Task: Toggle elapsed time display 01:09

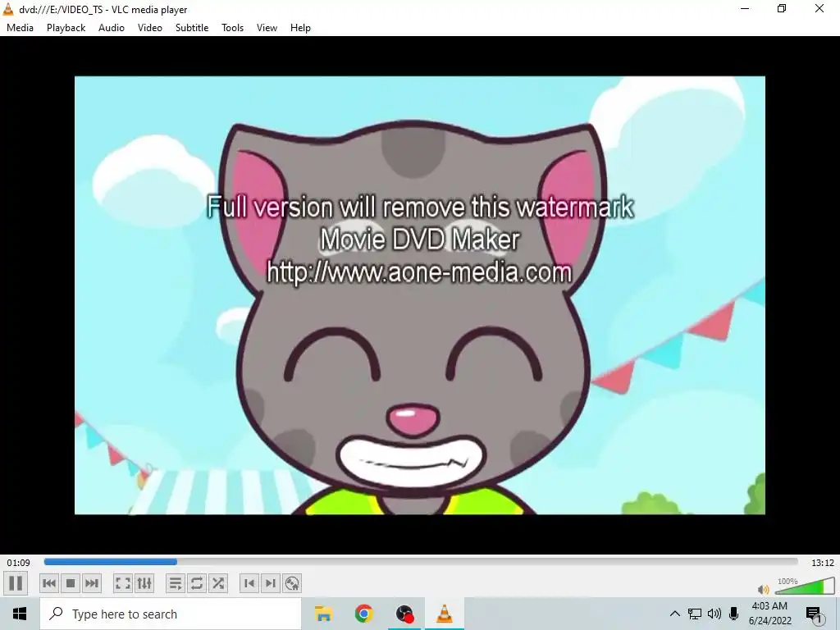Action: (18, 563)
